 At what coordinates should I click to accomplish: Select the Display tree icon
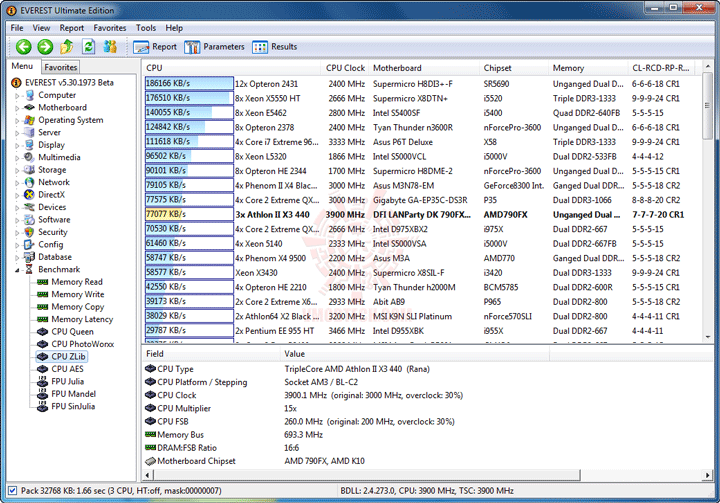click(30, 145)
